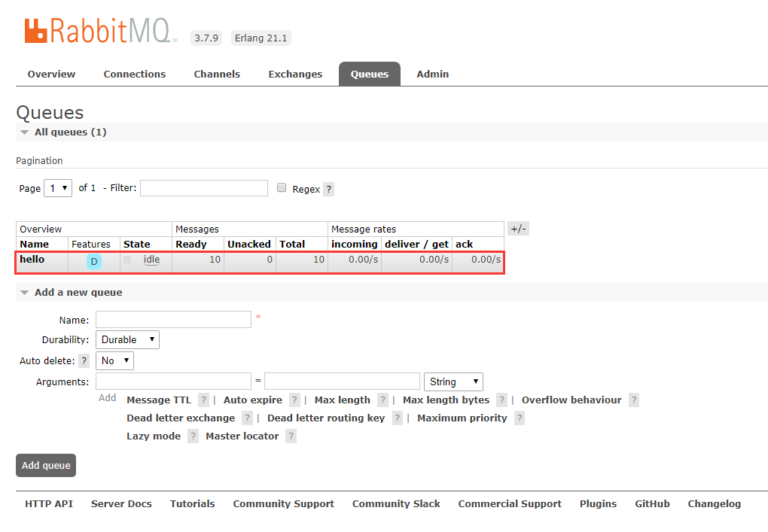The image size is (768, 532).
Task: Go to the Connections tab
Action: click(135, 74)
